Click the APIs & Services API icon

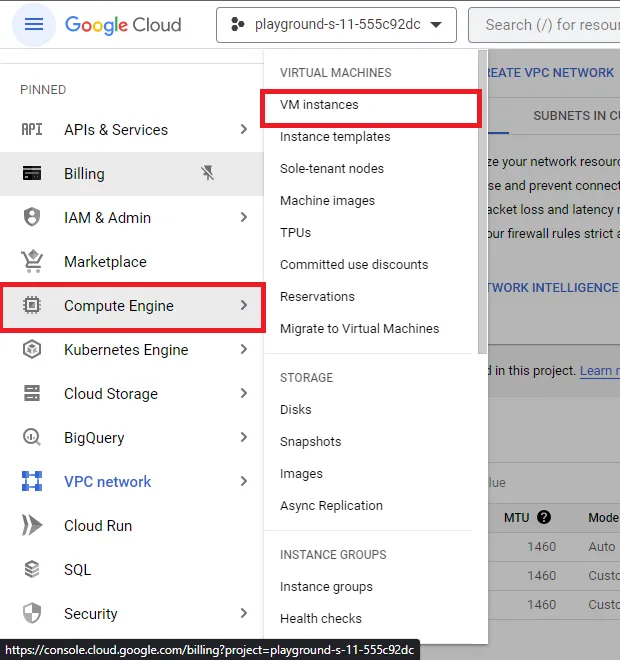[32, 129]
